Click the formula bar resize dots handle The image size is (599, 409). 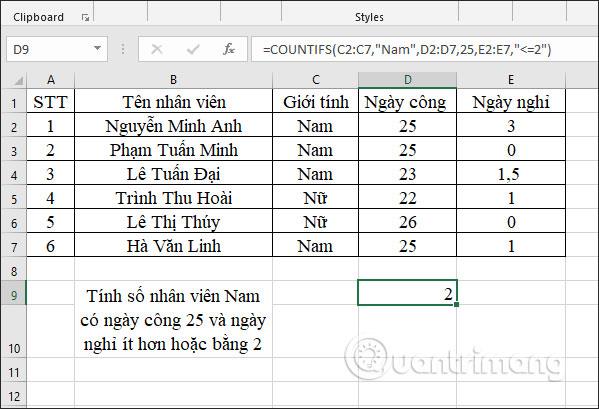[123, 49]
